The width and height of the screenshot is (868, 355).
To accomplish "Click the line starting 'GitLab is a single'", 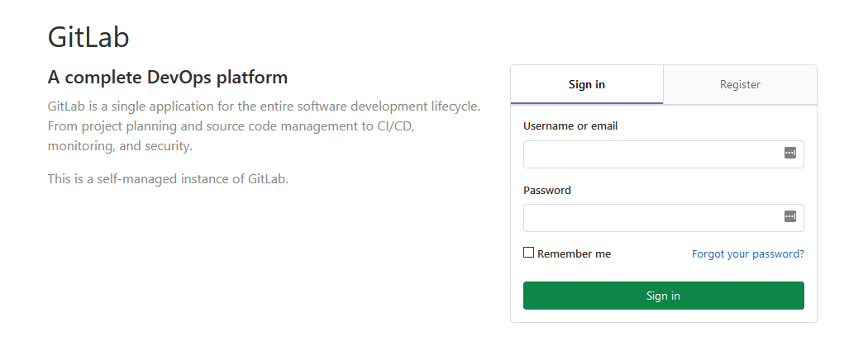I will (264, 106).
